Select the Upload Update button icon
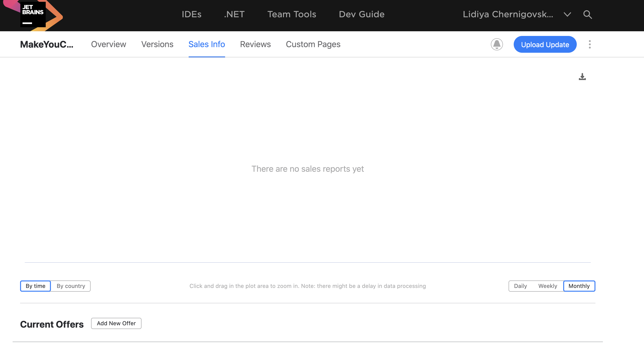This screenshot has width=644, height=350. point(544,44)
